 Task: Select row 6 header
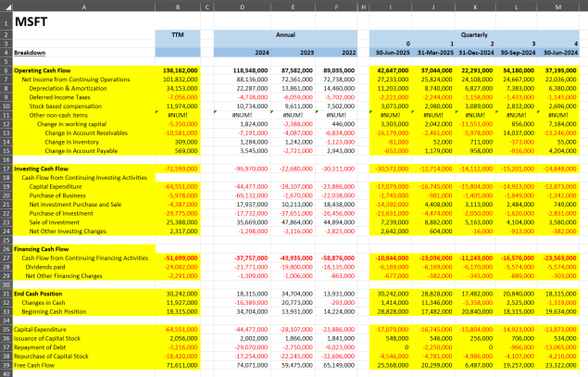(6, 70)
